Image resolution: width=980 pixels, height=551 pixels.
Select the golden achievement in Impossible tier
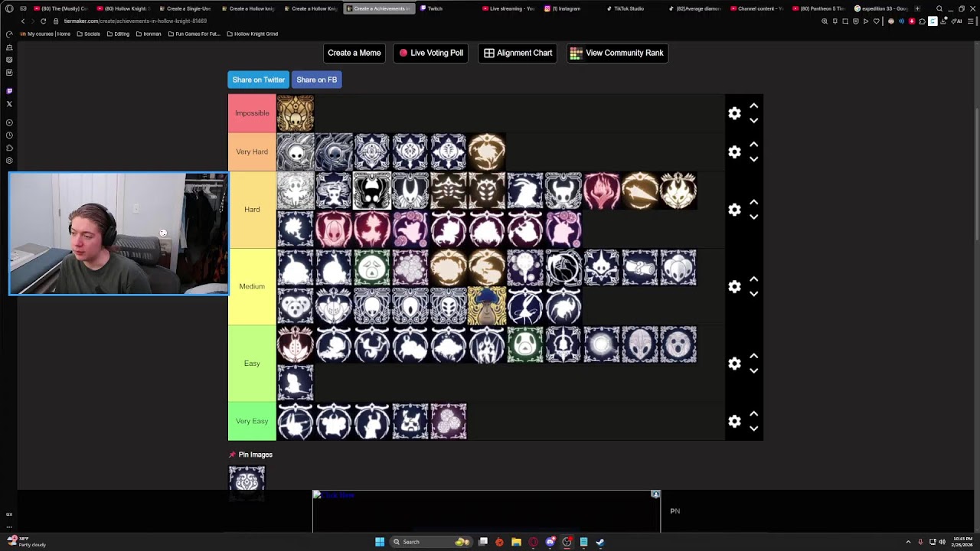click(x=296, y=113)
